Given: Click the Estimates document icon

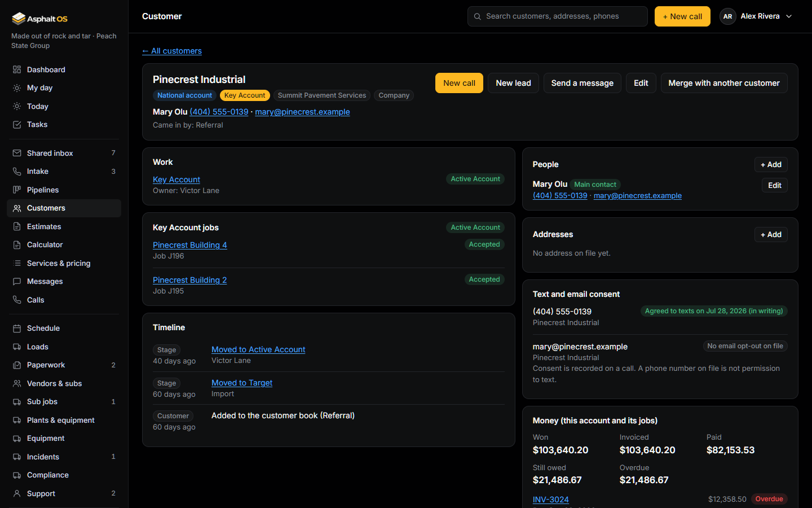Looking at the screenshot, I should pyautogui.click(x=17, y=226).
